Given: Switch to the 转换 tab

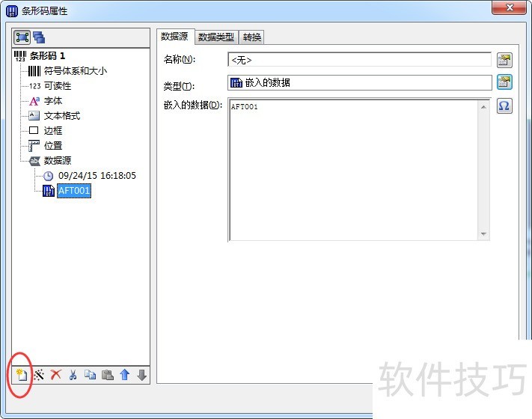Looking at the screenshot, I should [x=251, y=37].
